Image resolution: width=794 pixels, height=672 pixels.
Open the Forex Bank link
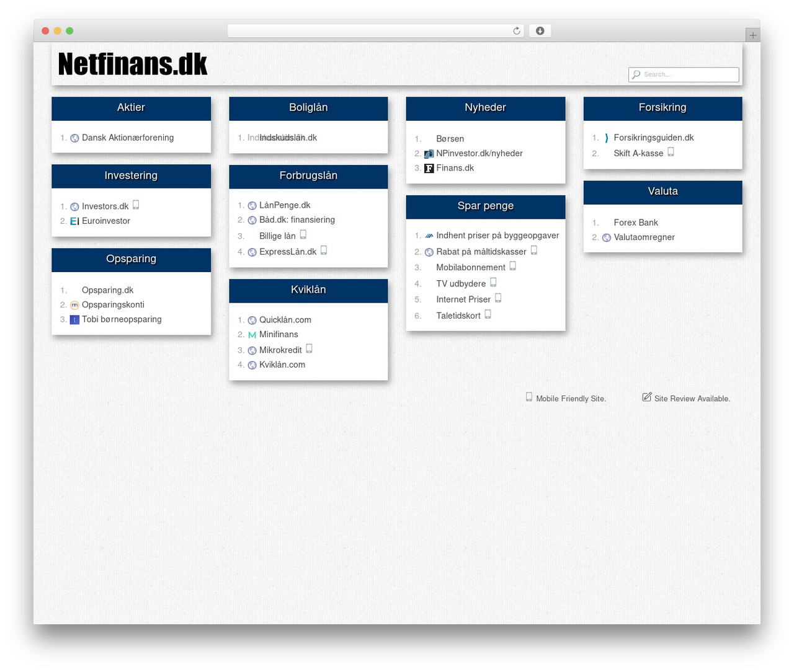tap(636, 223)
